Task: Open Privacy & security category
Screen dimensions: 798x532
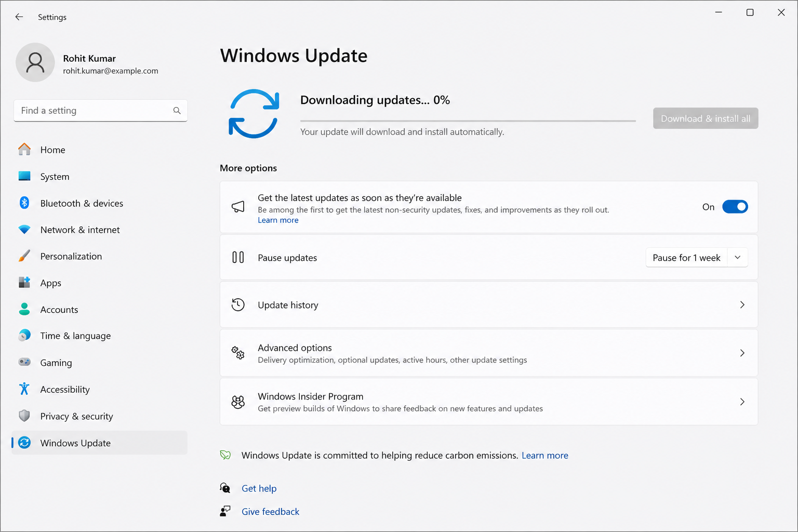Action: [99, 416]
